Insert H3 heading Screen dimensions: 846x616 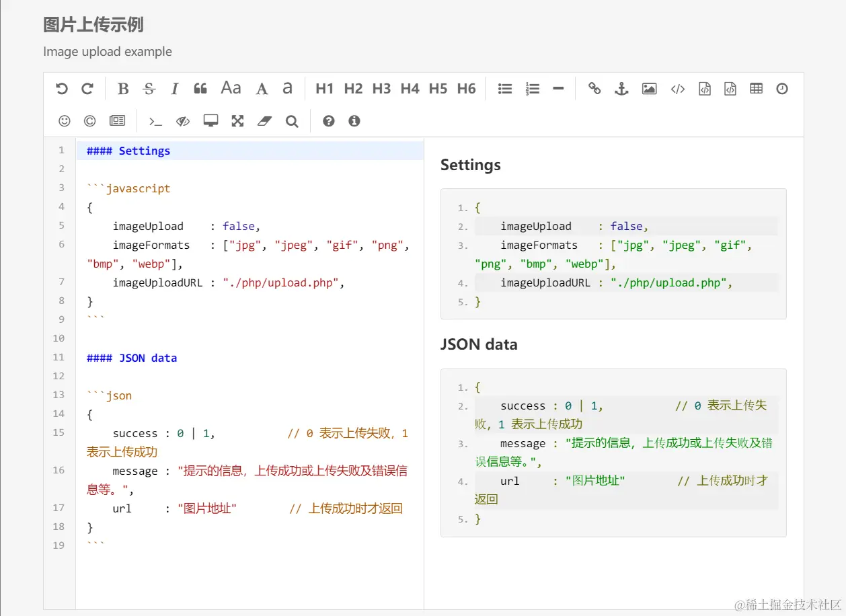coord(381,89)
